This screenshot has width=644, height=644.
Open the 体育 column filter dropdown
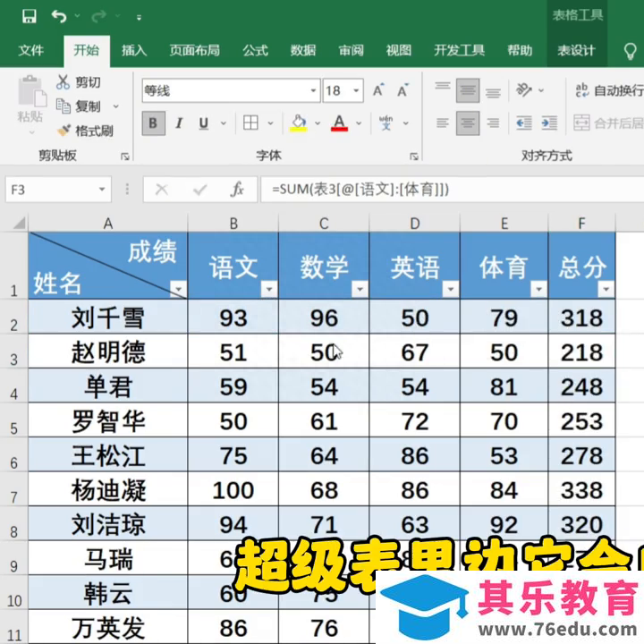(x=538, y=289)
